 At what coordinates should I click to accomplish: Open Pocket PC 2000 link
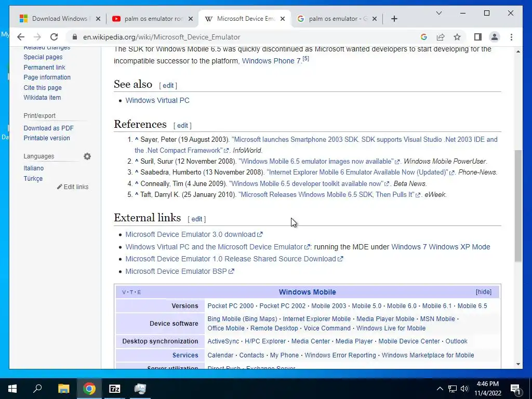click(x=230, y=305)
